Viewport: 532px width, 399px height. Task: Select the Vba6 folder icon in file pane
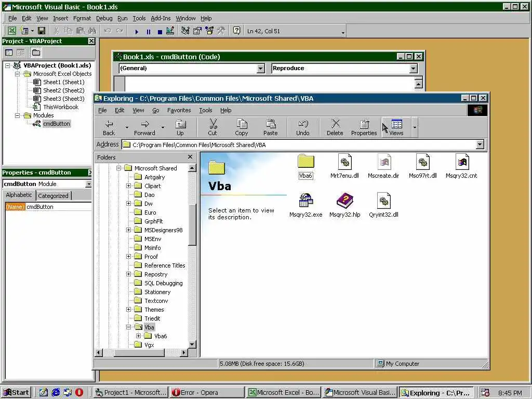pyautogui.click(x=305, y=166)
